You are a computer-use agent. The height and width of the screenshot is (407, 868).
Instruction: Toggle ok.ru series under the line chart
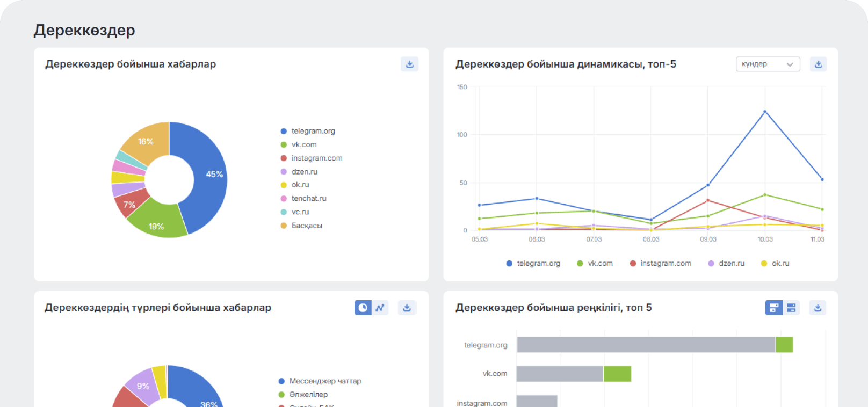[x=776, y=264]
